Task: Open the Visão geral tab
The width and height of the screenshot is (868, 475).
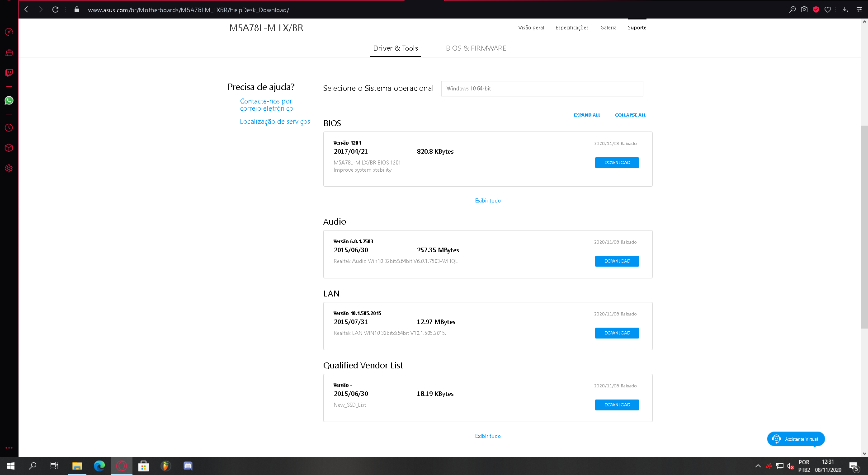Action: 531,28
